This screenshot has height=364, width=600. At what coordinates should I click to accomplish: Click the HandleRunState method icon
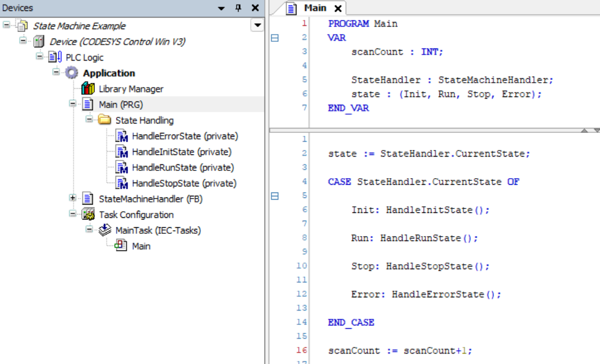(121, 168)
